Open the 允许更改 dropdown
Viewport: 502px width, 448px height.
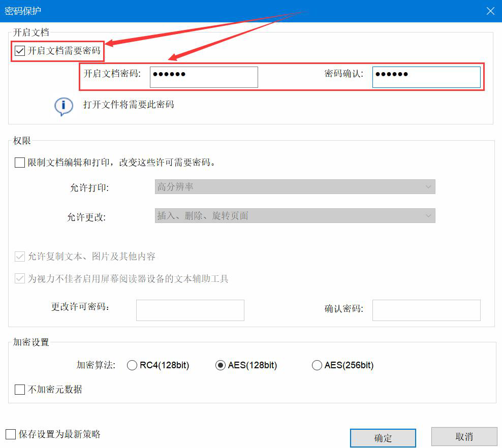click(295, 216)
